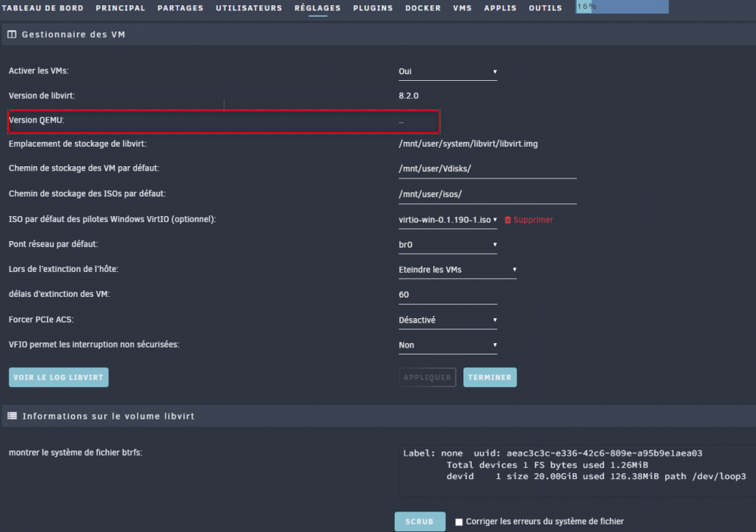Open the Tableau de bord tab
The image size is (756, 532).
tap(42, 8)
